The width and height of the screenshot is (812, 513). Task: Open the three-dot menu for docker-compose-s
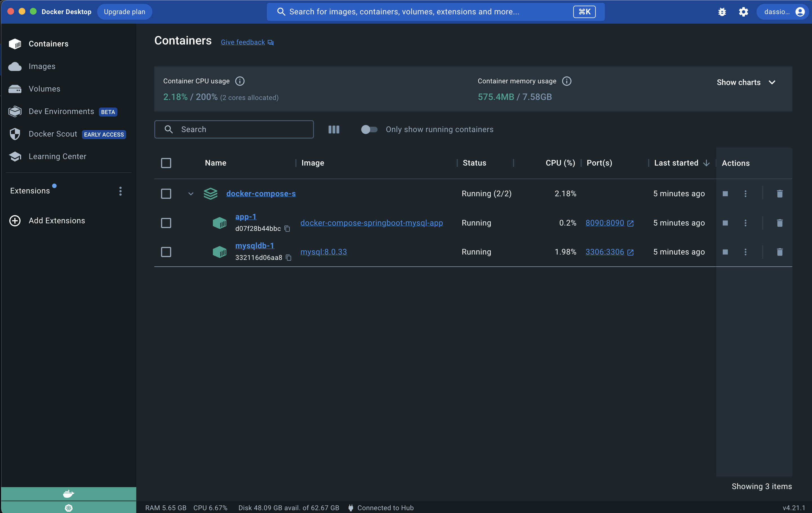(746, 194)
